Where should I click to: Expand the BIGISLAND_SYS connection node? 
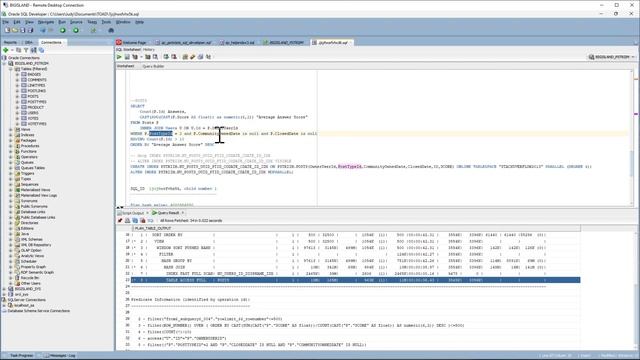tap(5, 289)
